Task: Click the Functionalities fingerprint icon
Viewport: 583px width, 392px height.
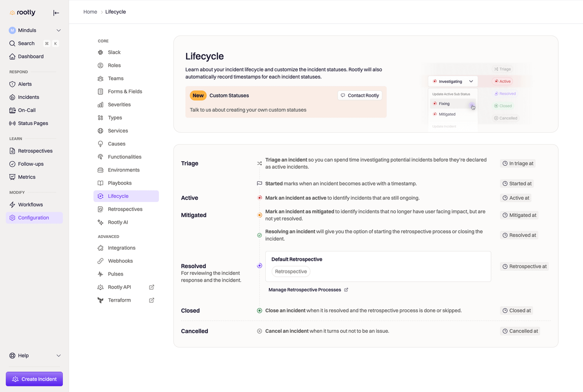Action: pyautogui.click(x=101, y=157)
